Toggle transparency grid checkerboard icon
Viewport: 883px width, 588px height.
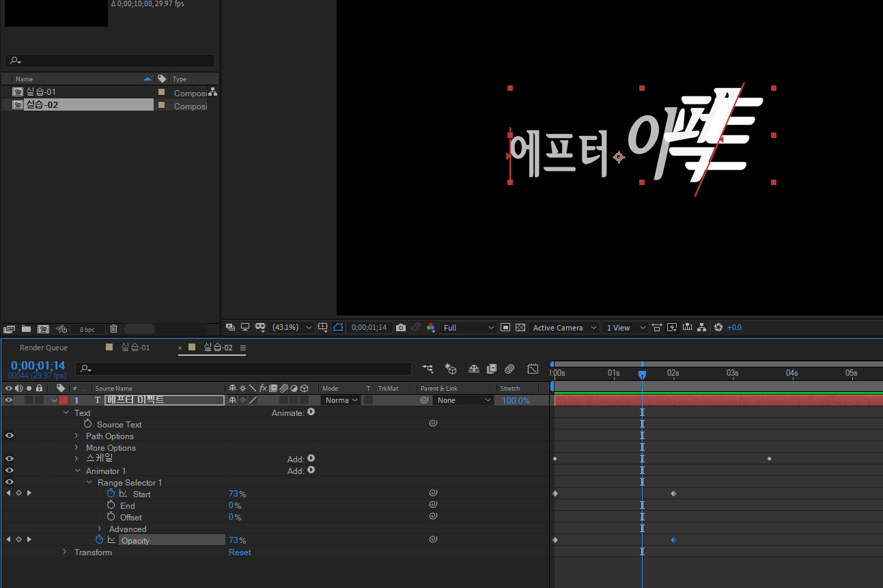[x=520, y=328]
